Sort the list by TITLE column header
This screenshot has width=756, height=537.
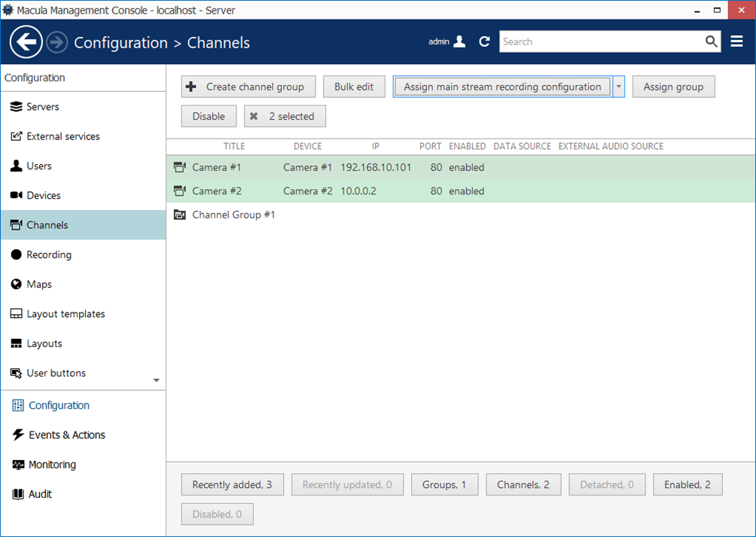[x=233, y=146]
